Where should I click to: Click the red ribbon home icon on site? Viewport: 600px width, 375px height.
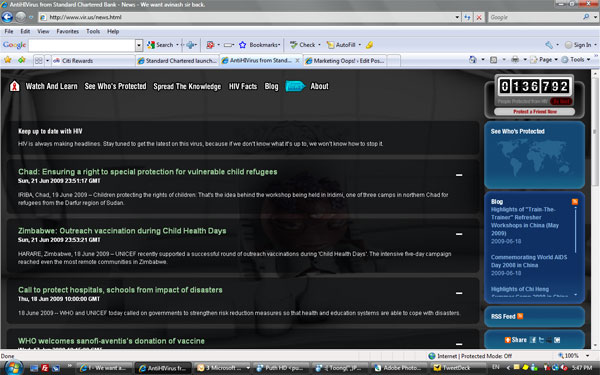[15, 86]
